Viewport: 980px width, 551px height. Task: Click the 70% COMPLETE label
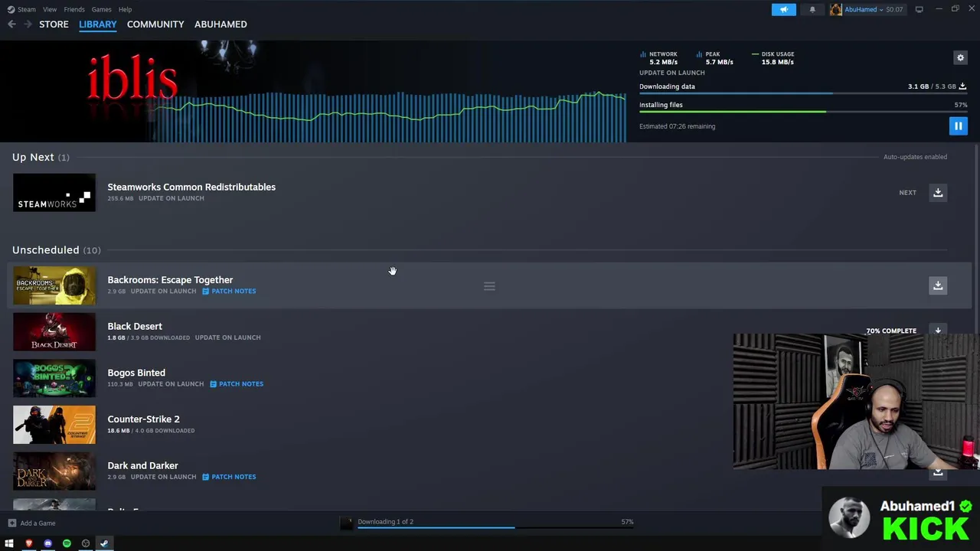pyautogui.click(x=891, y=331)
